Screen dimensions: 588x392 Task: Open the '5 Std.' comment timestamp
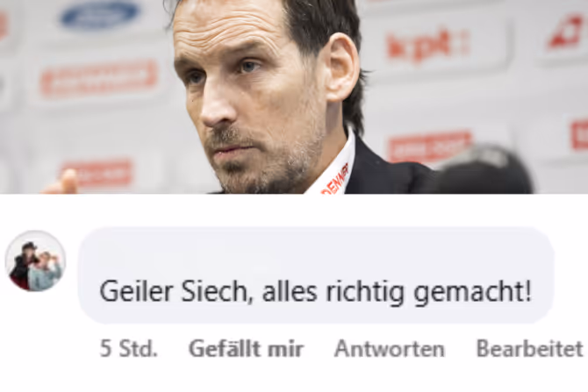129,349
